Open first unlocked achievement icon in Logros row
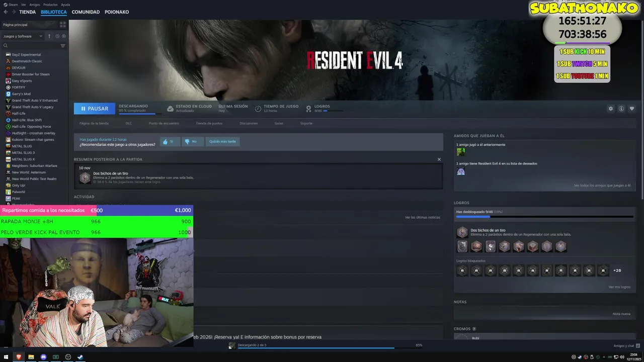 pyautogui.click(x=462, y=246)
